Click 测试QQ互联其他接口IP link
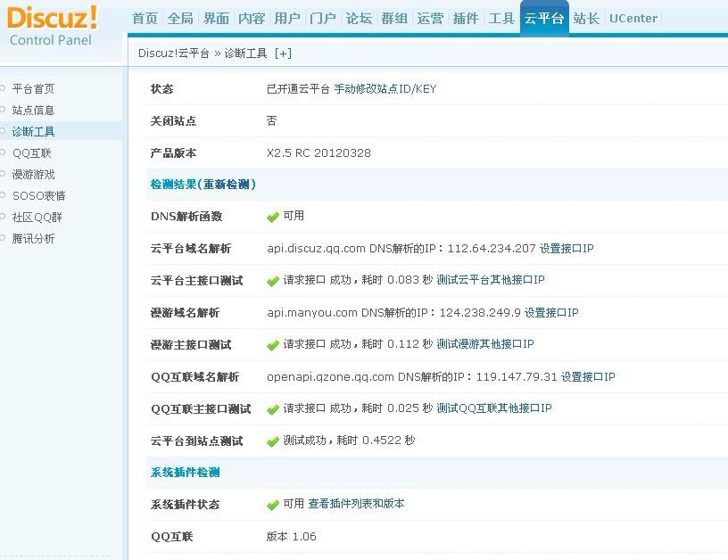The width and height of the screenshot is (728, 560). [x=494, y=408]
